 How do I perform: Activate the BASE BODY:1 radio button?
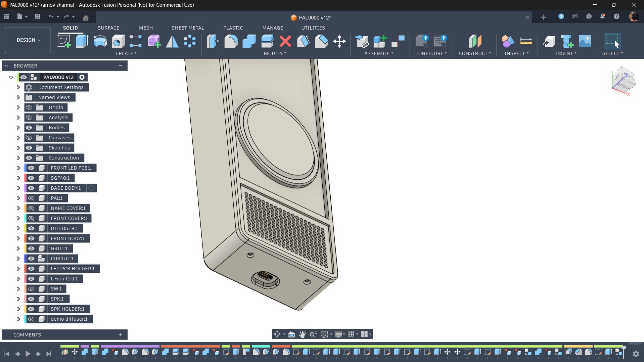coord(91,188)
